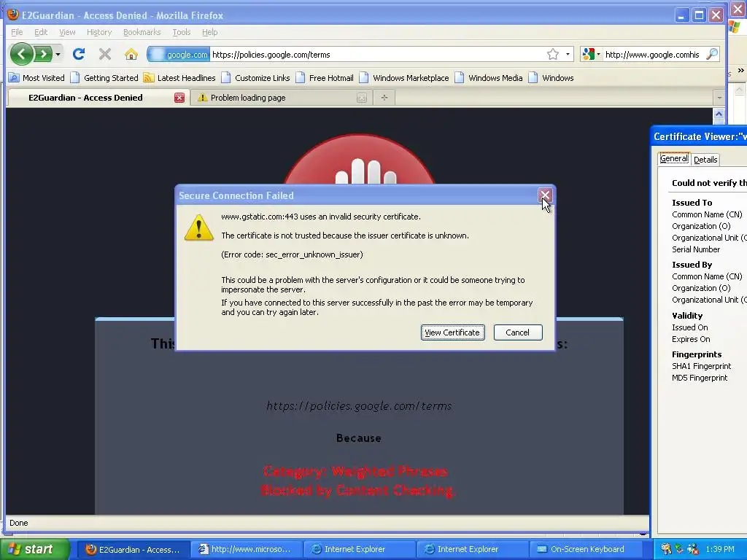Click the page scrollbar up arrow
The height and width of the screenshot is (560, 747).
(719, 114)
